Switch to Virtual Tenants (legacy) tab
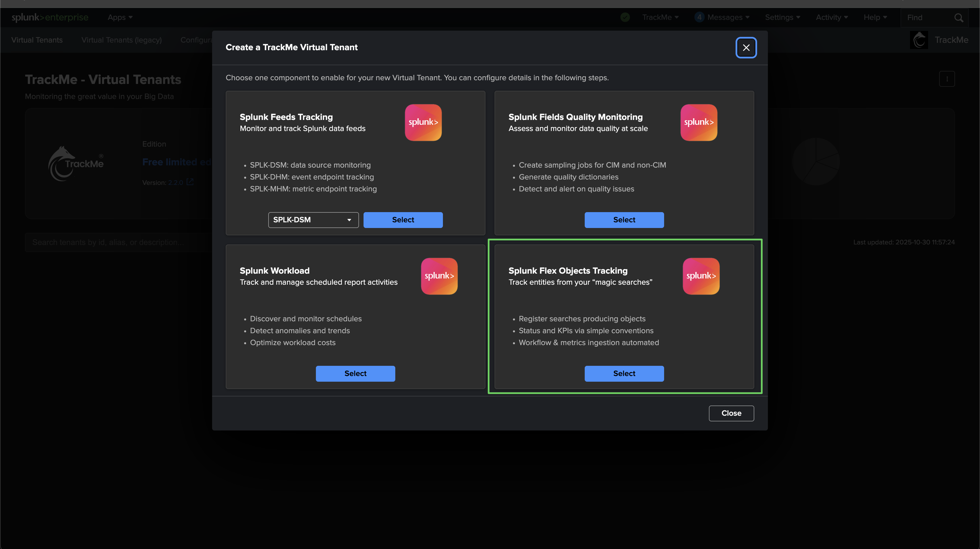This screenshot has width=980, height=549. coord(121,40)
